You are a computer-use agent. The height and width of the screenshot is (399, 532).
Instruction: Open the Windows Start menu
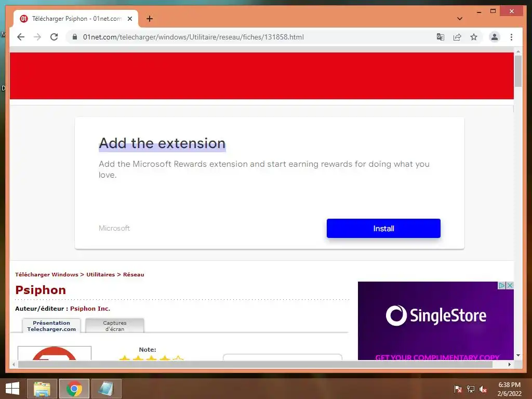tap(12, 389)
